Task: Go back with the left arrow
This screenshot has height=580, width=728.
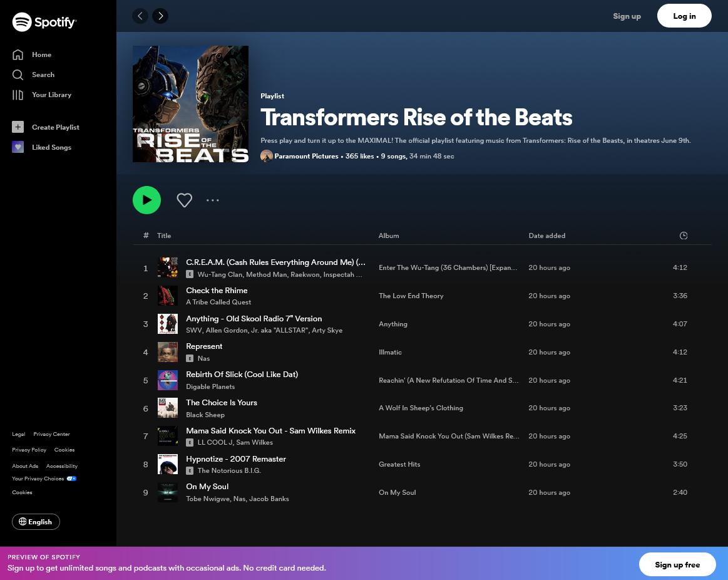Action: pyautogui.click(x=140, y=16)
